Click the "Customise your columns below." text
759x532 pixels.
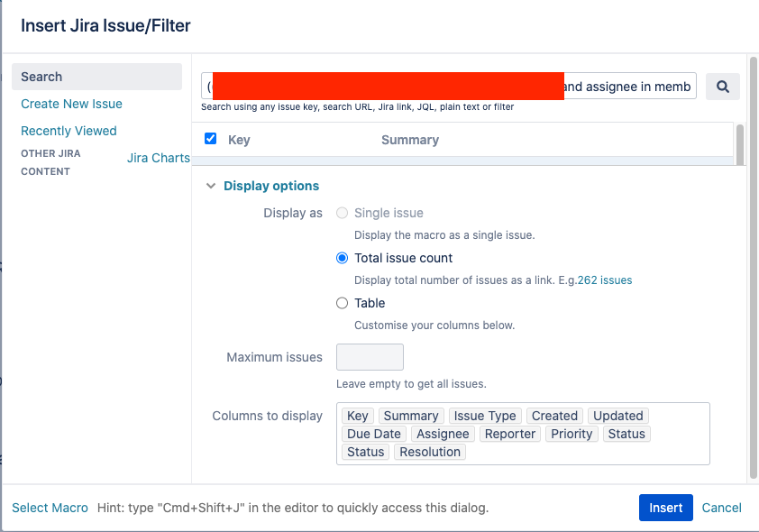click(x=434, y=326)
